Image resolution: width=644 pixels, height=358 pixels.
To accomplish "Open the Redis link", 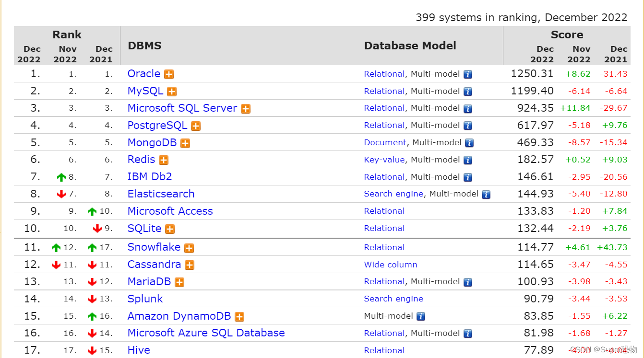I will click(x=141, y=160).
